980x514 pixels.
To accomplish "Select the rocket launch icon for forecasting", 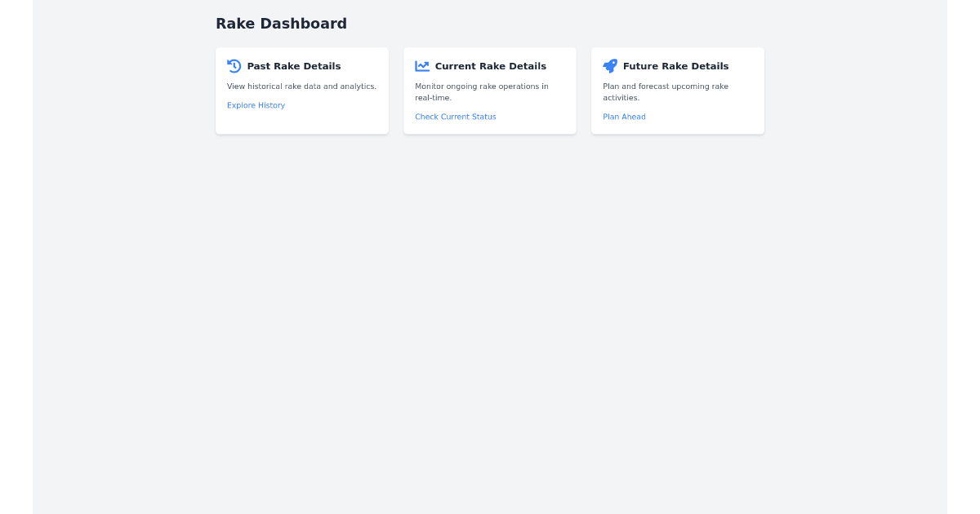I will coord(610,65).
